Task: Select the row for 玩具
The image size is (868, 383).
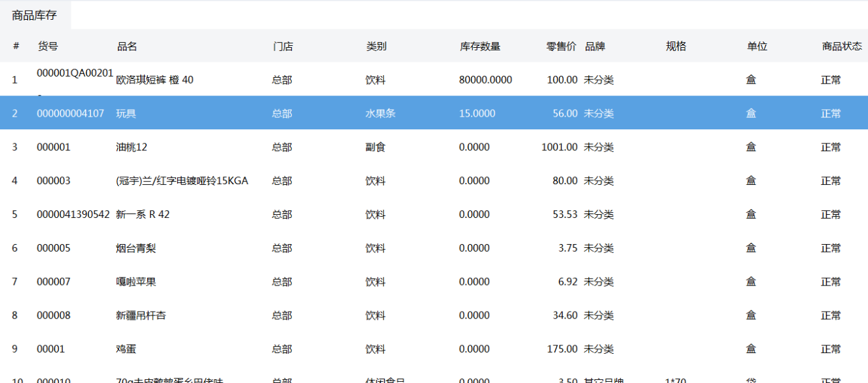Action: [x=255, y=113]
